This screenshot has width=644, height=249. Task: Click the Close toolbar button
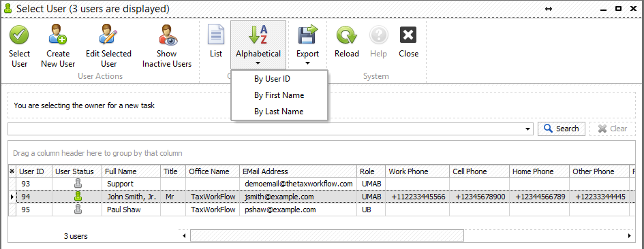[408, 41]
